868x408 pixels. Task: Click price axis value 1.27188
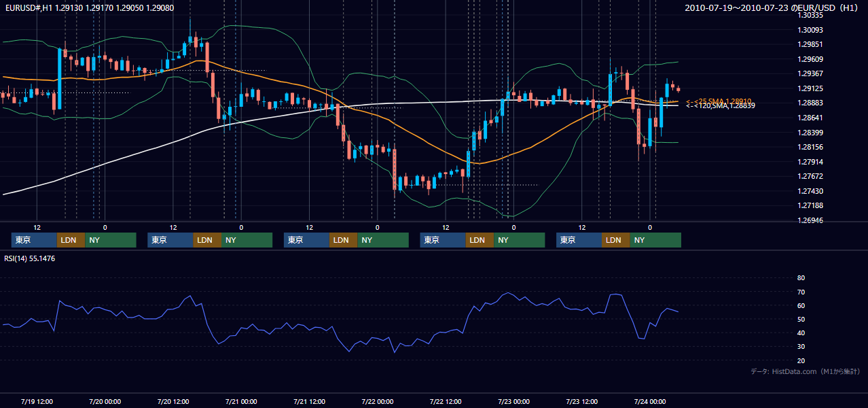pyautogui.click(x=810, y=205)
